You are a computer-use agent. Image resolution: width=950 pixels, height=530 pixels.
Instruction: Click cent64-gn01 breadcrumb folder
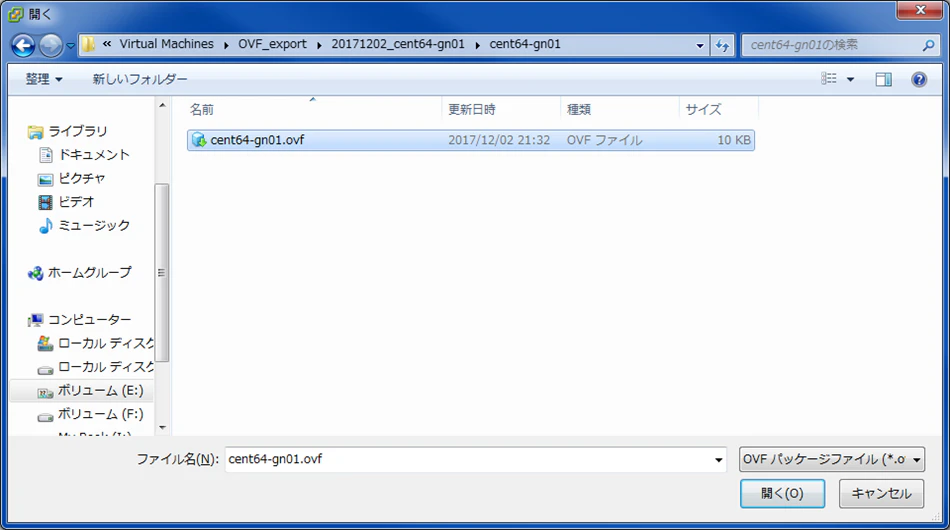pyautogui.click(x=525, y=44)
